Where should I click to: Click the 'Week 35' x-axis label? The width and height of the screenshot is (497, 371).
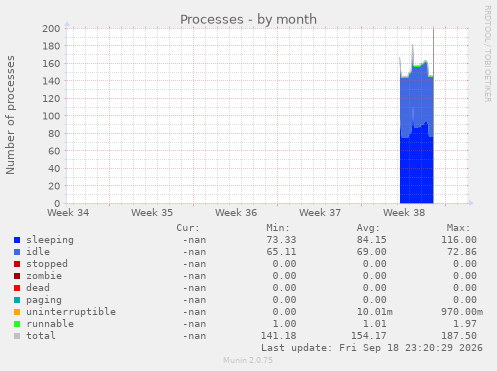(x=152, y=213)
